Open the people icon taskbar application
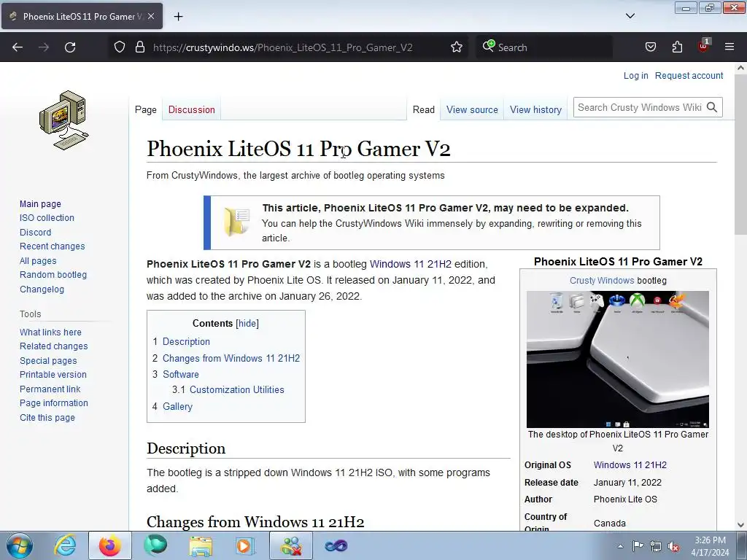Image resolution: width=747 pixels, height=560 pixels. pos(291,545)
